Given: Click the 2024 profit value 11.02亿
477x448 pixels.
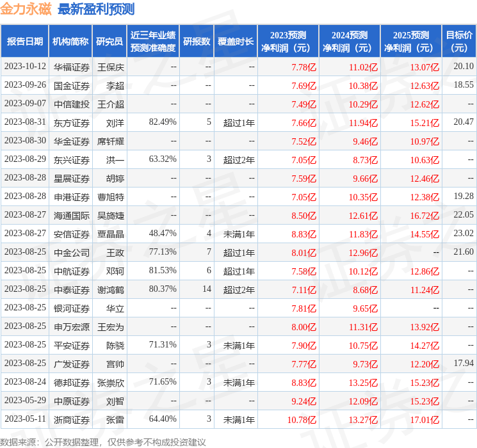Looking at the screenshot, I should pyautogui.click(x=363, y=67).
